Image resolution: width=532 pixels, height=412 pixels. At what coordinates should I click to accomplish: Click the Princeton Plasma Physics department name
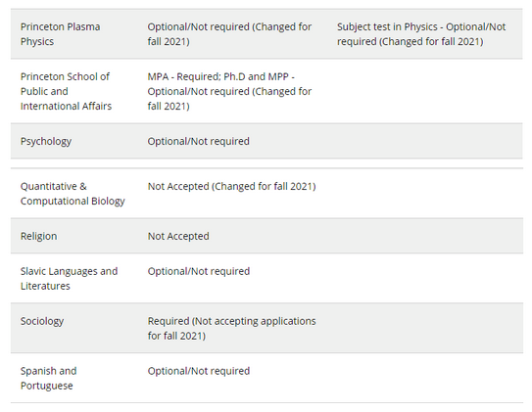click(60, 34)
